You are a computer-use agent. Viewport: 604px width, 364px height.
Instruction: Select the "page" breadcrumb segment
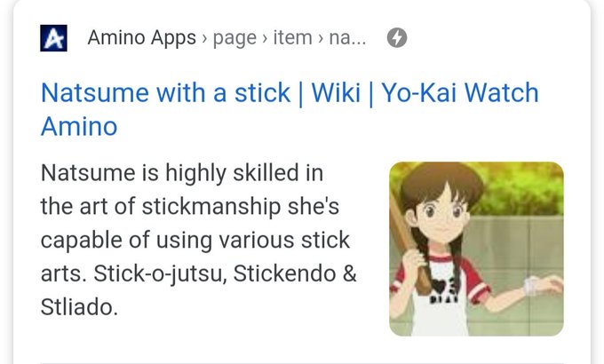(x=234, y=38)
